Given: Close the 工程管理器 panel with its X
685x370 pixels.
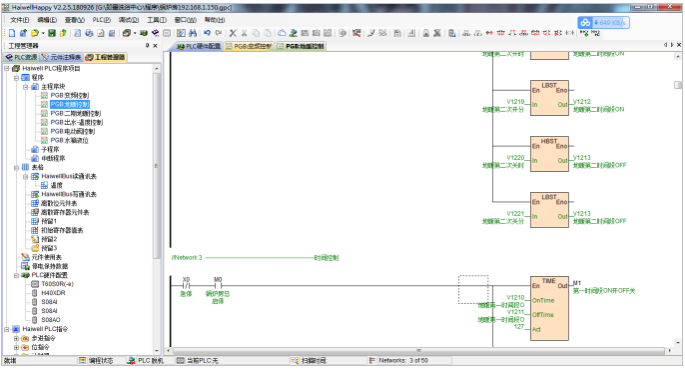Looking at the screenshot, I should [x=155, y=45].
